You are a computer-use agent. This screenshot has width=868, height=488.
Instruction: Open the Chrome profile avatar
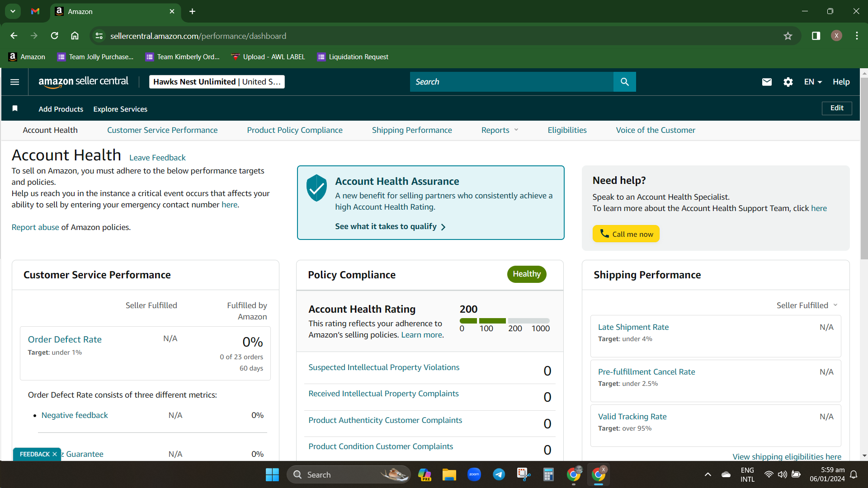pyautogui.click(x=836, y=36)
